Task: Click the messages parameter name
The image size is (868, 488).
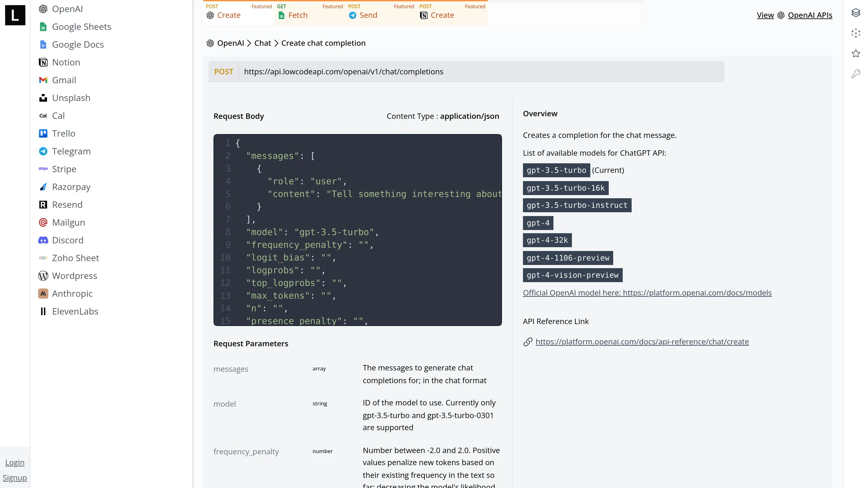Action: click(231, 369)
